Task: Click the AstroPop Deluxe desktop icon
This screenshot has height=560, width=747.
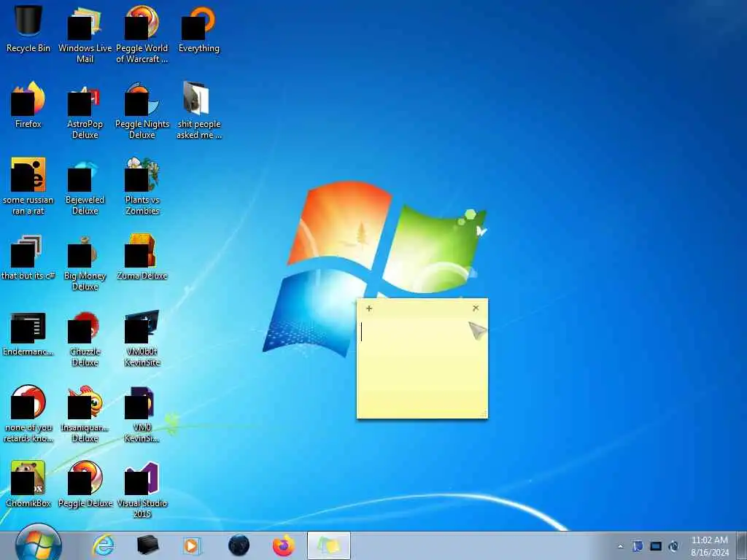Action: [85, 111]
